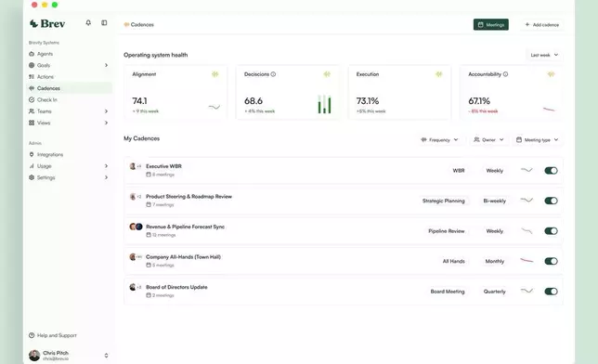The image size is (598, 364).
Task: Expand the Views chevron
Action: (x=106, y=123)
